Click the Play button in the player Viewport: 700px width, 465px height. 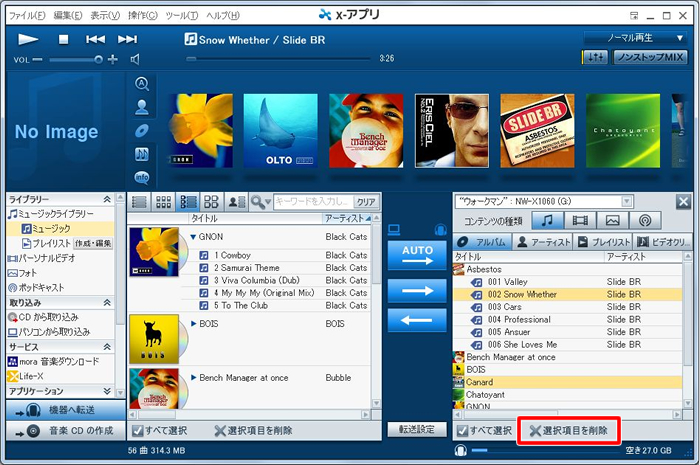click(x=28, y=39)
